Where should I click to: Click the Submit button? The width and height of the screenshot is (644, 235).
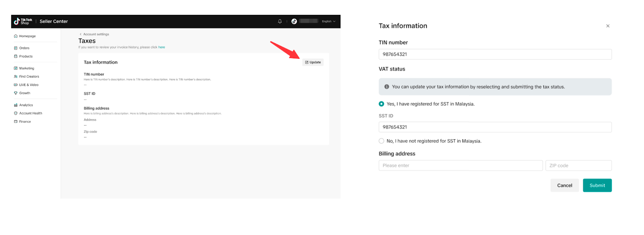pyautogui.click(x=597, y=186)
